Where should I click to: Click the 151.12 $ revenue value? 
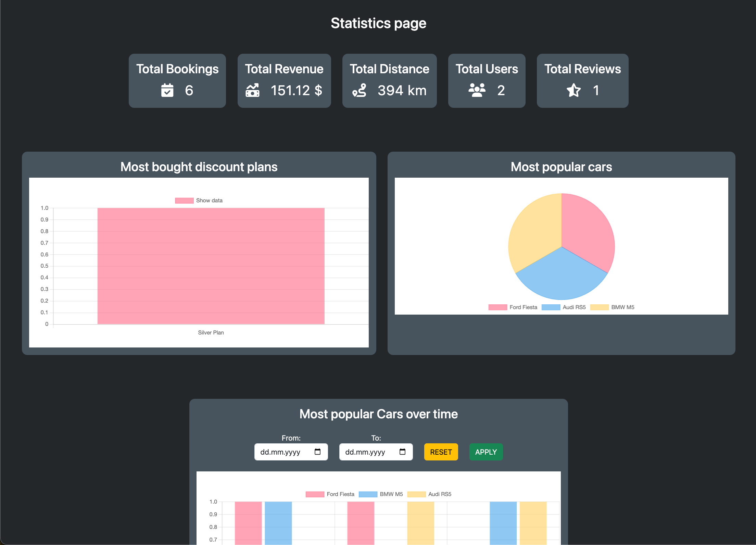pyautogui.click(x=297, y=90)
